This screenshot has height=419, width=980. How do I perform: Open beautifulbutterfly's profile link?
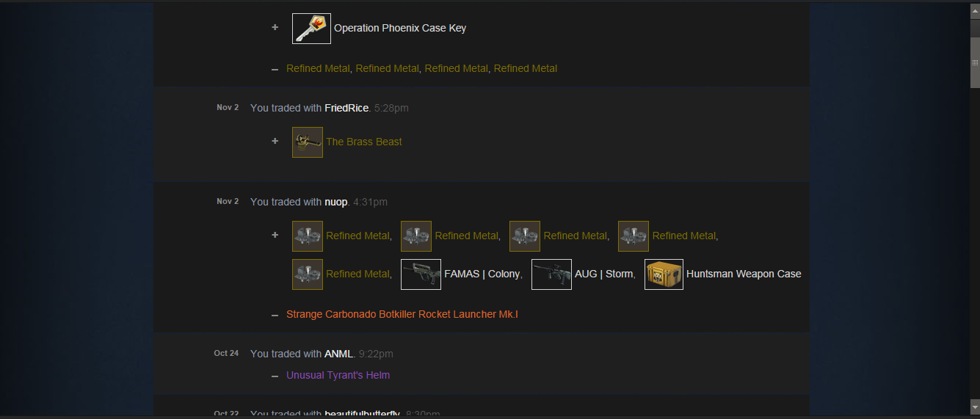362,414
